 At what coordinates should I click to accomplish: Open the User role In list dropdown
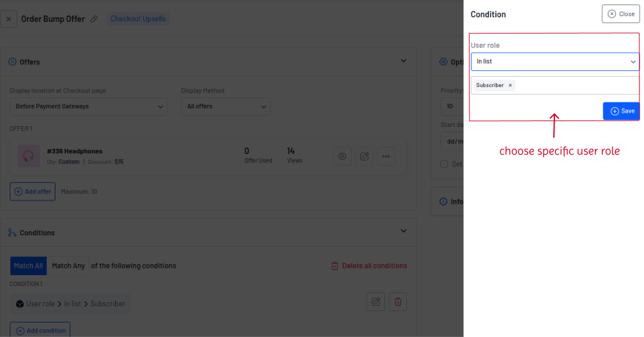tap(555, 62)
